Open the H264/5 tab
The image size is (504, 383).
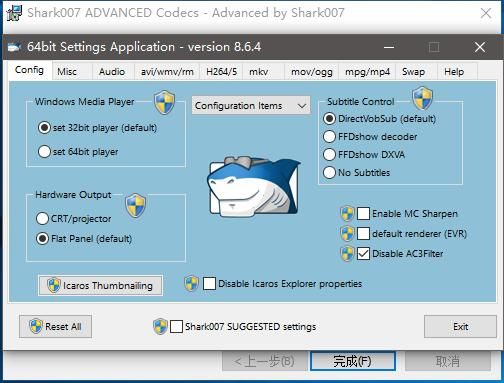coord(221,72)
